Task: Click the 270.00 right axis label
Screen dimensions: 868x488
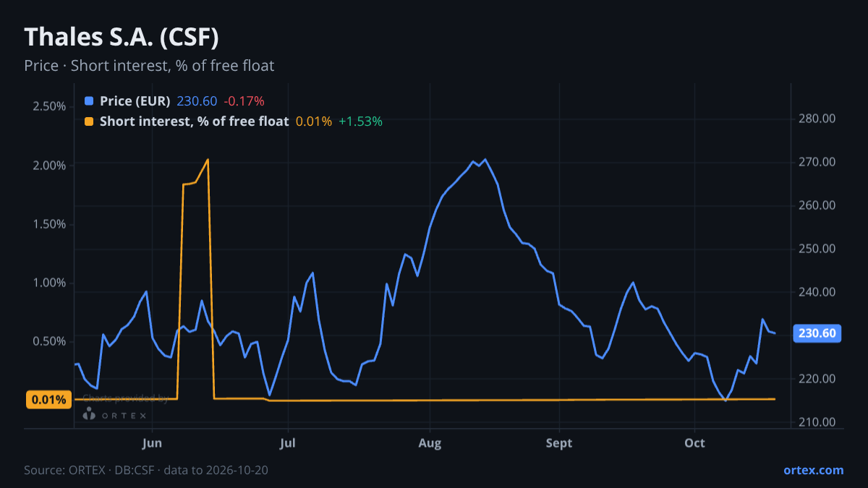Action: click(818, 162)
